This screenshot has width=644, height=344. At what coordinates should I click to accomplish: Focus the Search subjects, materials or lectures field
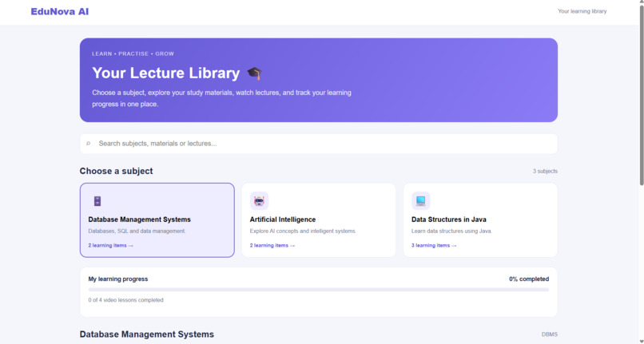point(319,144)
